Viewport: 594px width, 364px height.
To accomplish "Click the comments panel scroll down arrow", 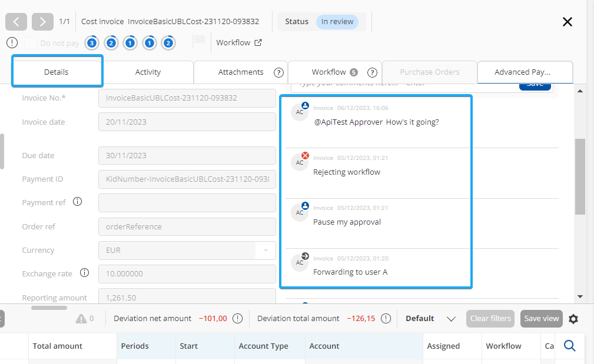I will [x=580, y=297].
